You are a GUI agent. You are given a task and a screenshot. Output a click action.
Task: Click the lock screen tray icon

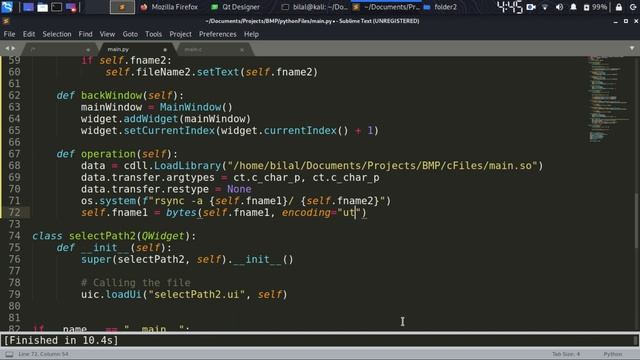point(619,7)
